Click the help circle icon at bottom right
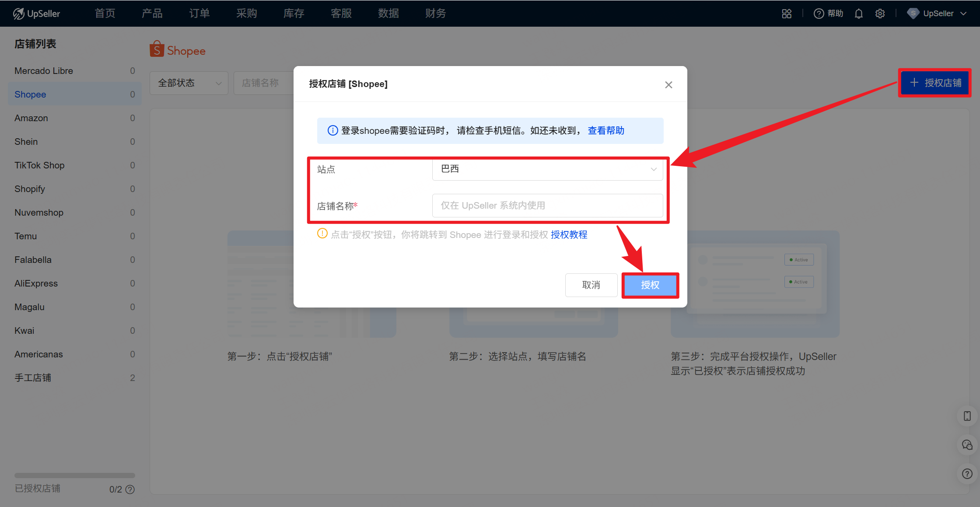 click(966, 474)
